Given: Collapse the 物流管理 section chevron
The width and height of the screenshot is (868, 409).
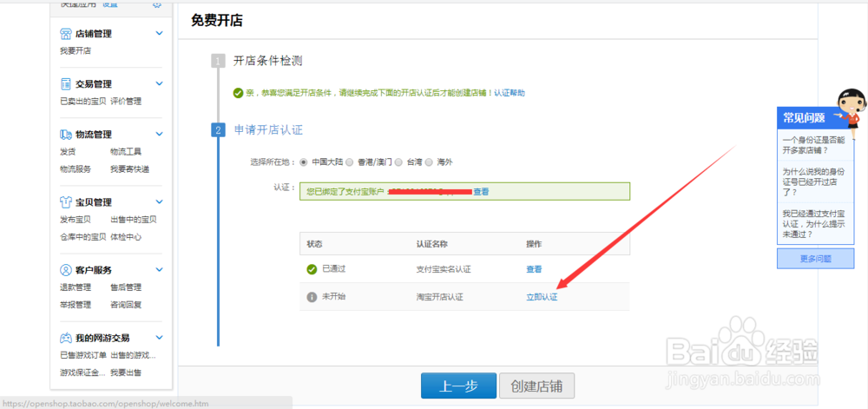Looking at the screenshot, I should (x=160, y=134).
